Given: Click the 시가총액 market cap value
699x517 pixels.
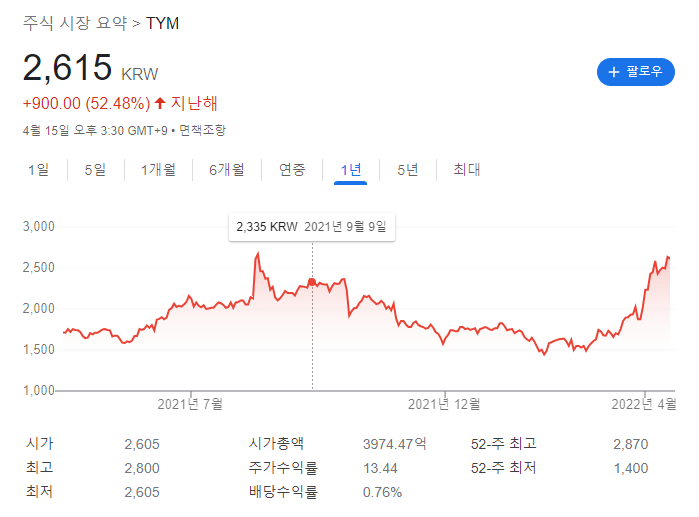Looking at the screenshot, I should pyautogui.click(x=393, y=444).
